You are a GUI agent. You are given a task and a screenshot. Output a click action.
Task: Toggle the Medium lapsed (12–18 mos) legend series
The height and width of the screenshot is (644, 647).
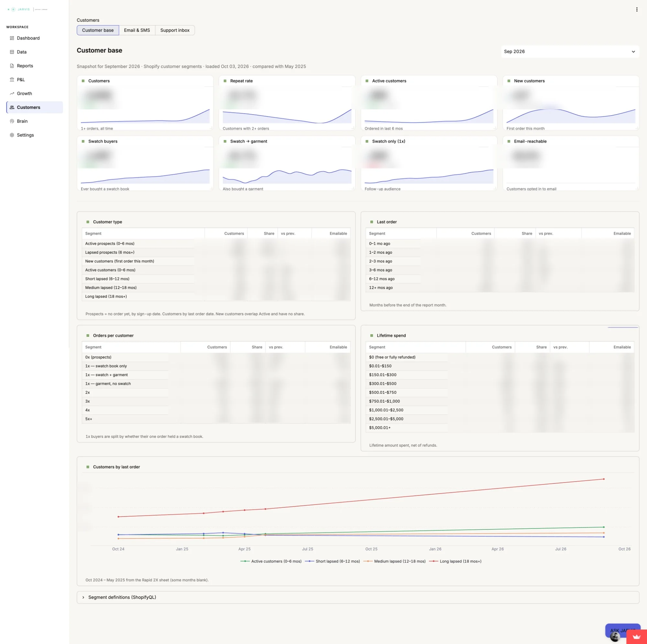click(x=394, y=561)
